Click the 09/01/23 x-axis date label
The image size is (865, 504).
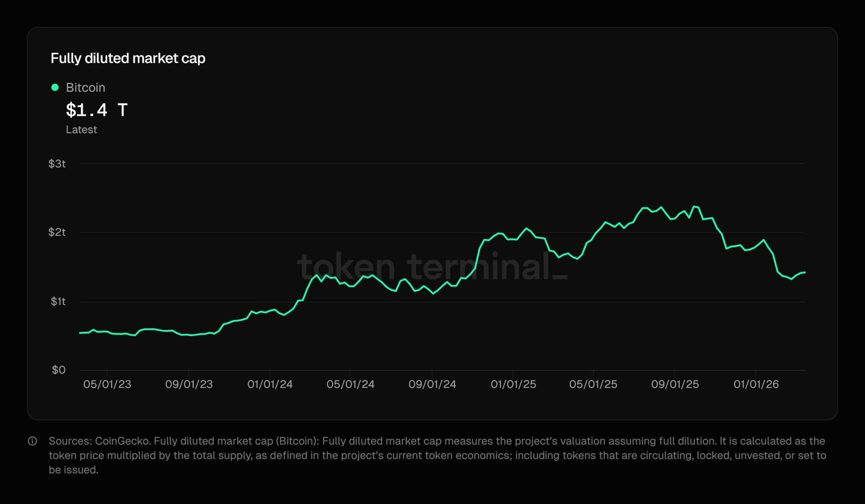pyautogui.click(x=189, y=384)
